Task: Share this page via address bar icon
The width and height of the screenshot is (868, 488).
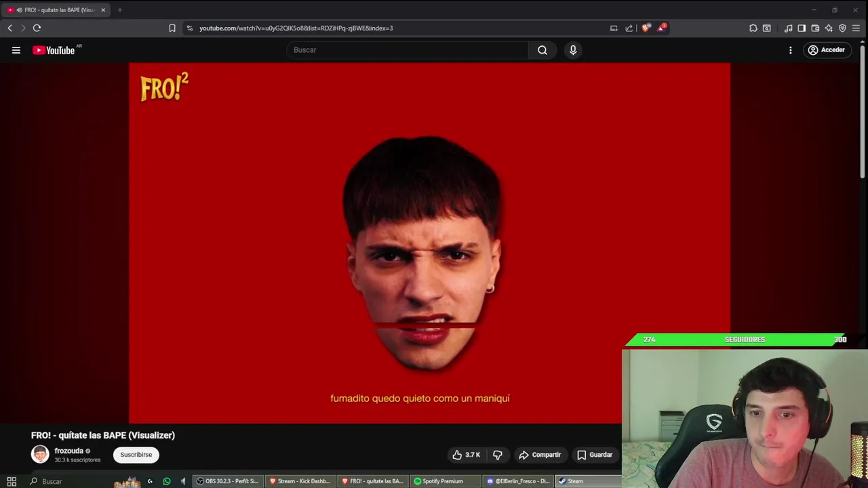Action: coord(629,28)
